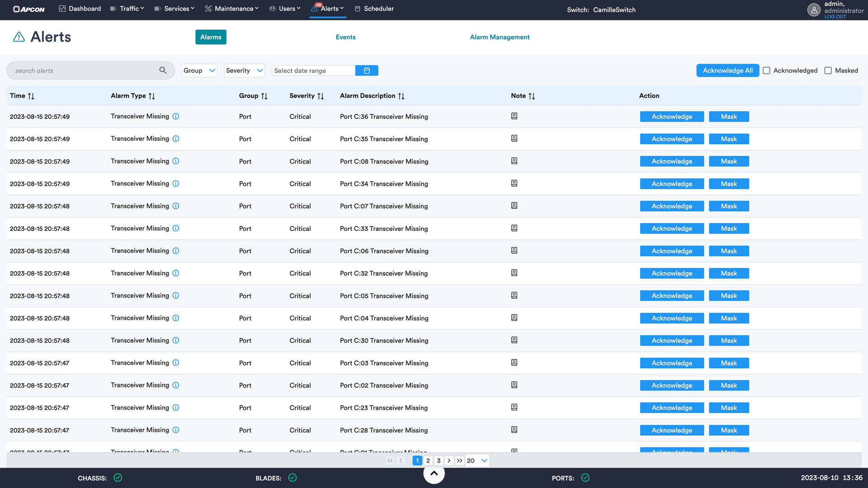The height and width of the screenshot is (488, 868).
Task: Go to last page with double-arrow icon
Action: (x=459, y=460)
